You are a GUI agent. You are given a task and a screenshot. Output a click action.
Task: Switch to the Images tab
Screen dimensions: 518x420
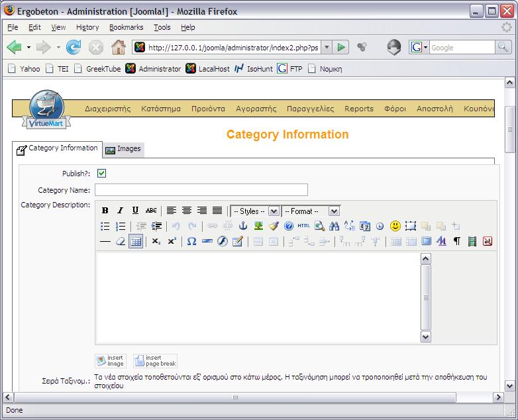[x=123, y=149]
